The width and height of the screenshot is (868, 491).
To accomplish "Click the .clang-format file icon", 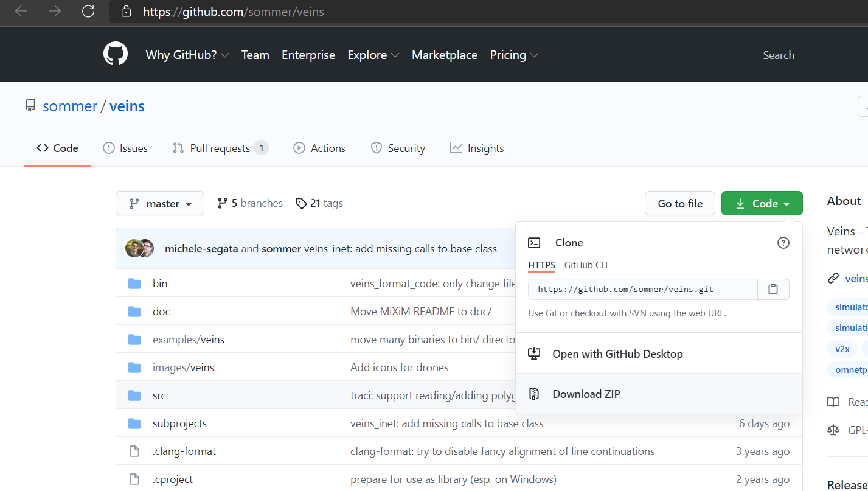I will tap(134, 451).
